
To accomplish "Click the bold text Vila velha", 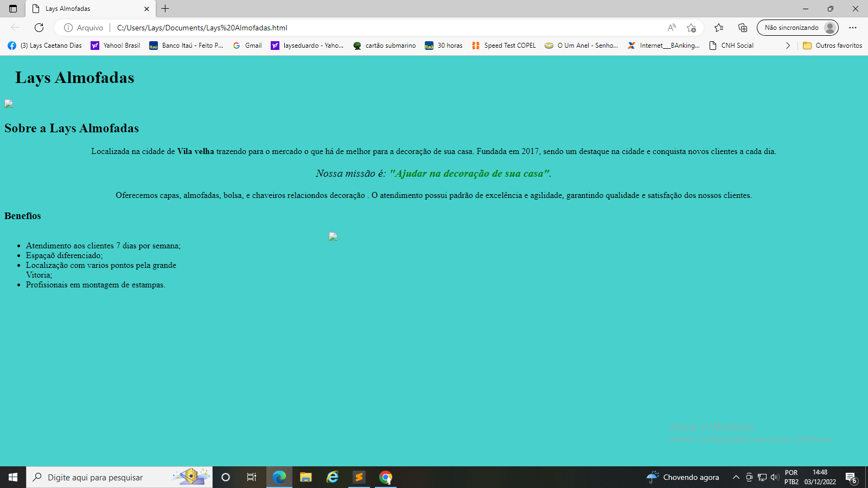I will pos(195,151).
